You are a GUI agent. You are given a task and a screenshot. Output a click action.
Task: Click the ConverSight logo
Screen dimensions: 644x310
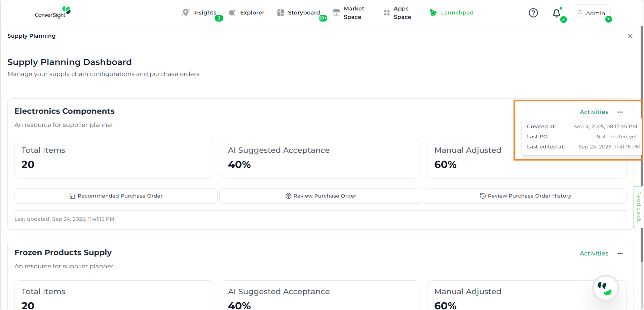click(x=53, y=12)
